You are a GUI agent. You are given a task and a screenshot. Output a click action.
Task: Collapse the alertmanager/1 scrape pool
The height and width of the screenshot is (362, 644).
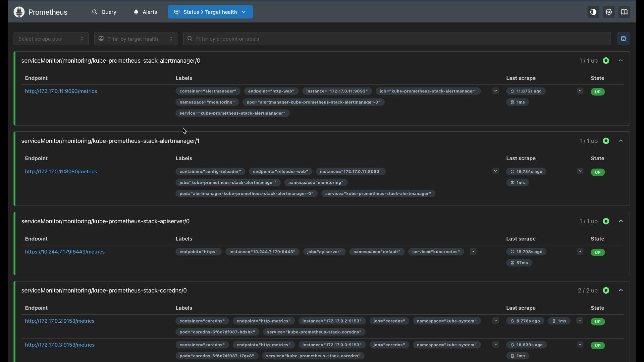click(621, 141)
